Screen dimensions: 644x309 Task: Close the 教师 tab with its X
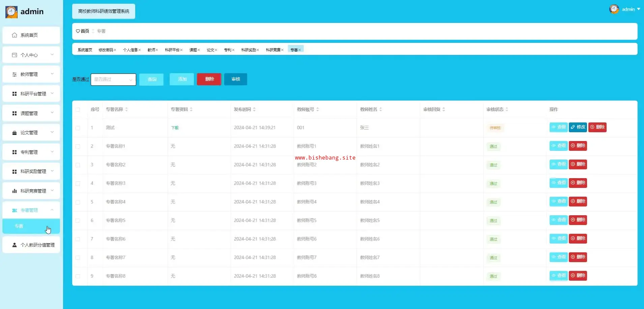(157, 50)
